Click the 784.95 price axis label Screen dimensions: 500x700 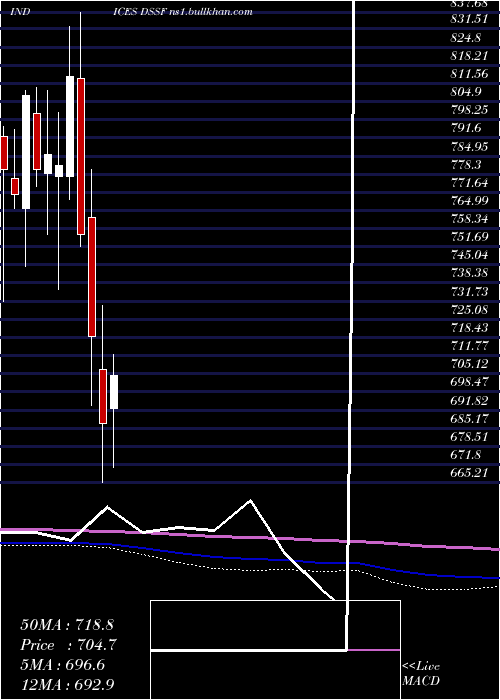point(470,146)
